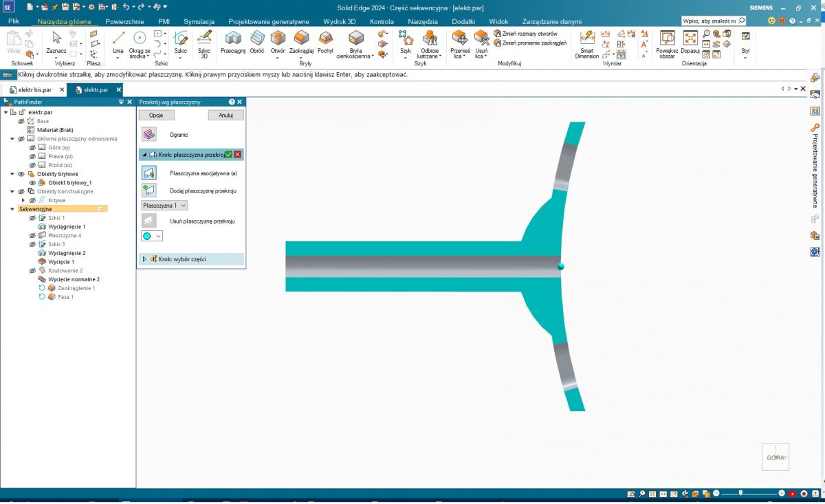The width and height of the screenshot is (825, 504).
Task: Click the Ogranic icon in section panel
Action: coord(149,135)
